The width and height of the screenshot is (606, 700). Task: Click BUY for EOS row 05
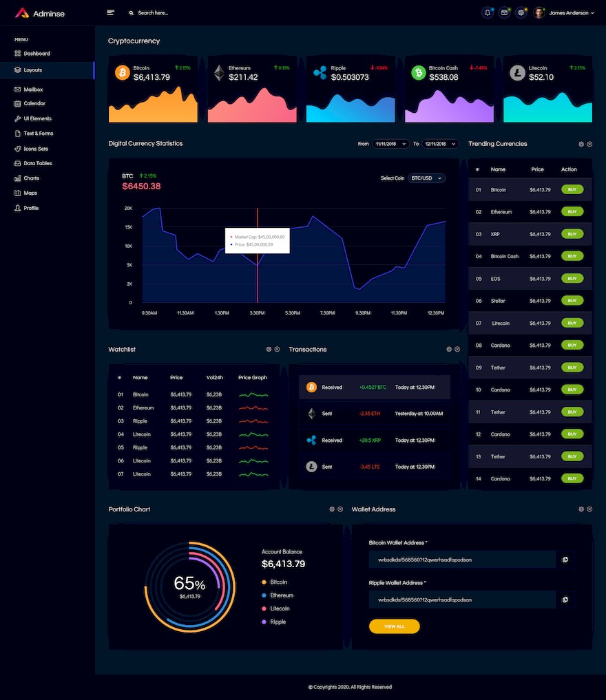pos(572,279)
